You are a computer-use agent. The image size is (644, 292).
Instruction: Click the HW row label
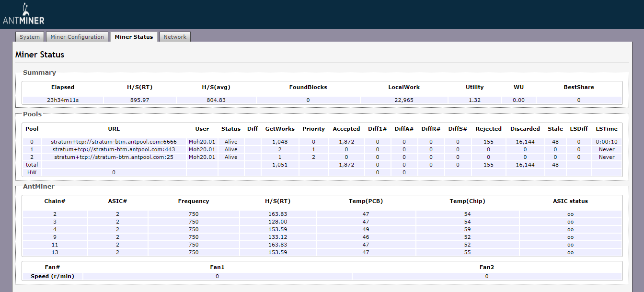tap(32, 172)
